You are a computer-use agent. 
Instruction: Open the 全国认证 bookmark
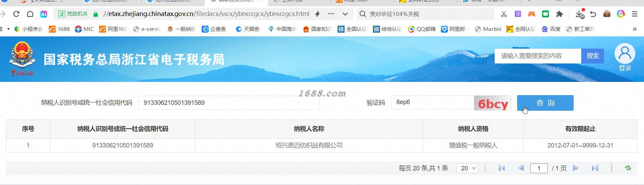(x=352, y=29)
